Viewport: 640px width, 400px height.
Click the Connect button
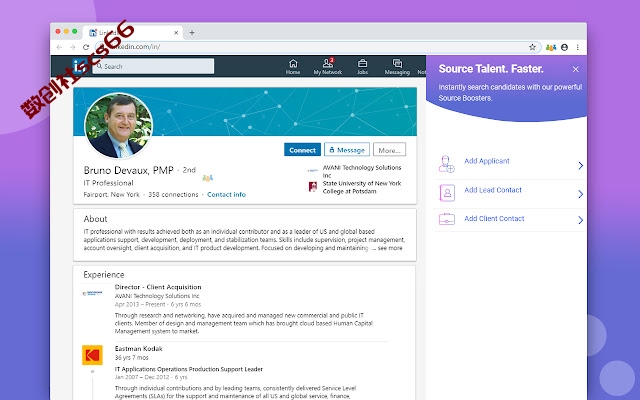coord(302,150)
